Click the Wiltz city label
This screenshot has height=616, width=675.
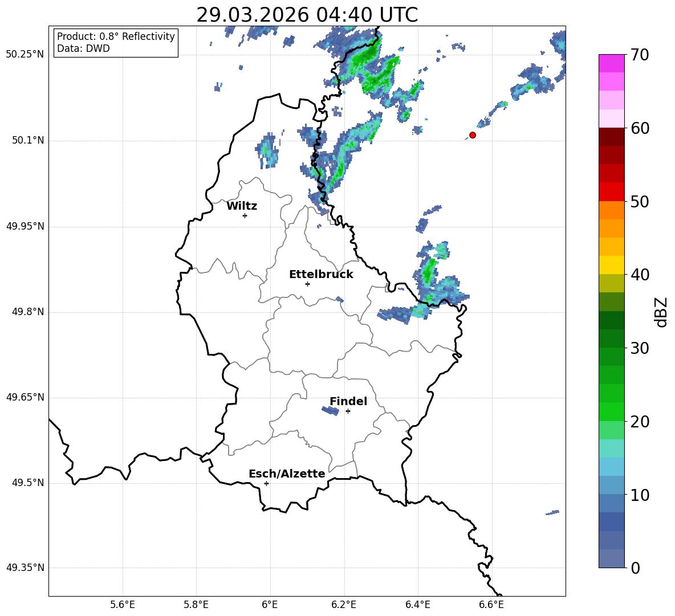[x=242, y=206]
